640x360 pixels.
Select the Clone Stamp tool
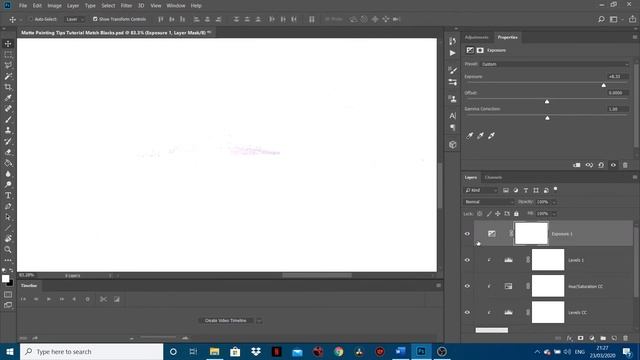(x=8, y=130)
